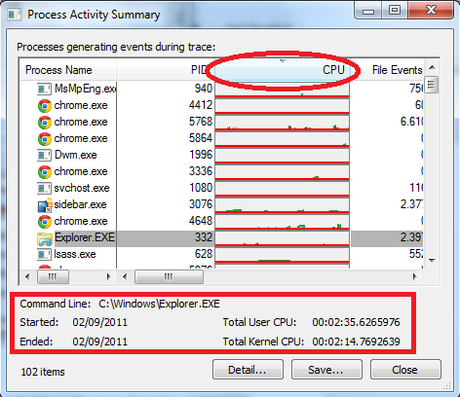Click Chrome icon for PID 4412
Viewport: 460px width, 397px height.
pos(44,106)
